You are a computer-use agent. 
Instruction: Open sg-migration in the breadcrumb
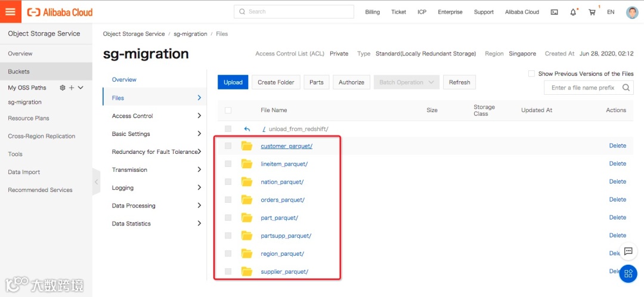190,33
